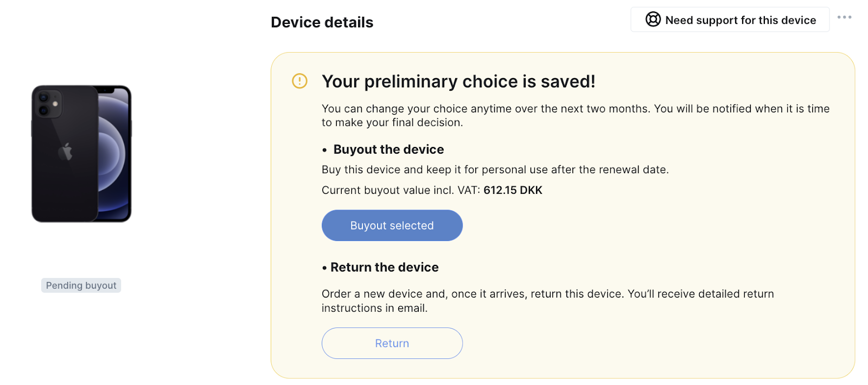Click the 612.15 DKK buyout value
Viewport: 868px width, 385px height.
point(513,190)
